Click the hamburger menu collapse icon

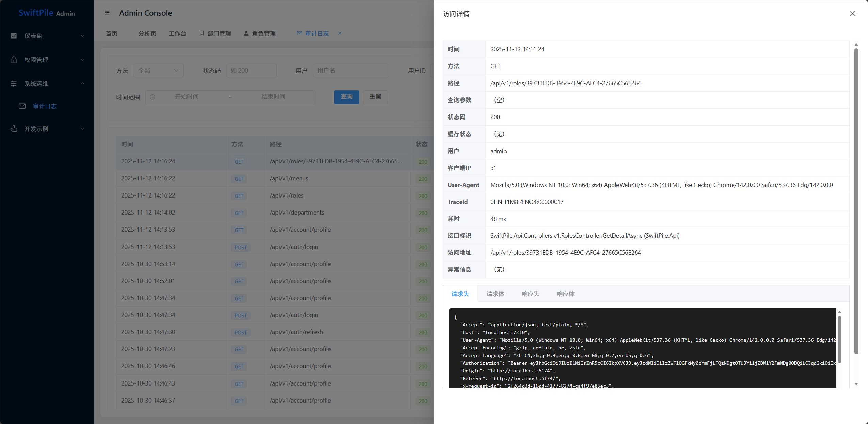107,13
